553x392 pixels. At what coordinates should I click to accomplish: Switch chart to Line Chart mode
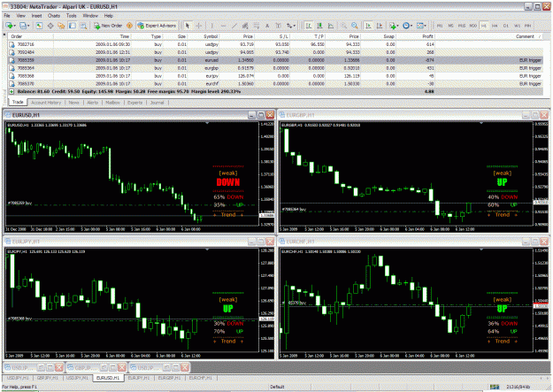pos(330,26)
